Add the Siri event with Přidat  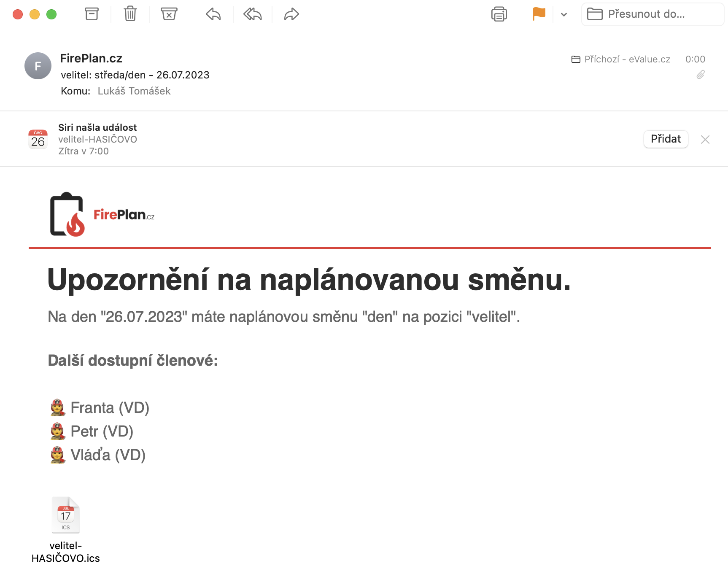[666, 139]
